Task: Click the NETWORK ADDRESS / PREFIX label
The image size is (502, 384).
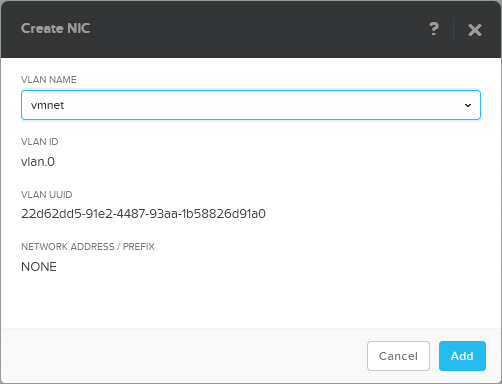Action: click(x=88, y=247)
